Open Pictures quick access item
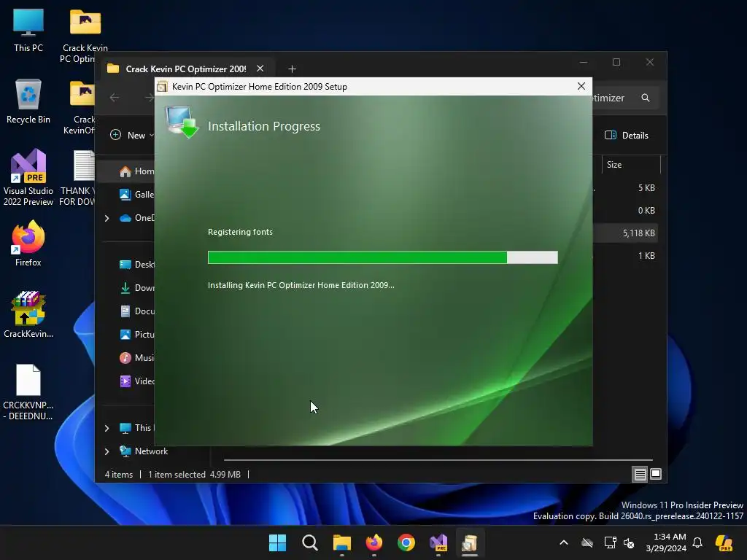 [136, 334]
